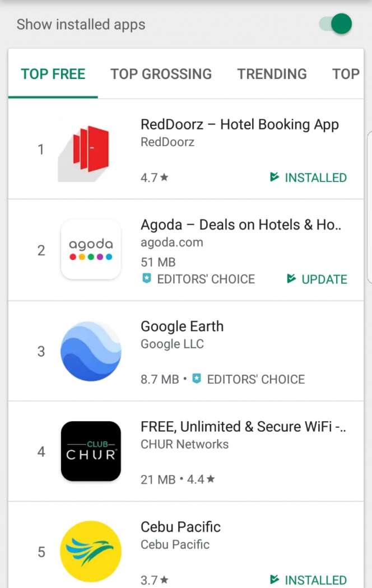Tap the RedDoorz app icon
The width and height of the screenshot is (372, 588).
(90, 150)
